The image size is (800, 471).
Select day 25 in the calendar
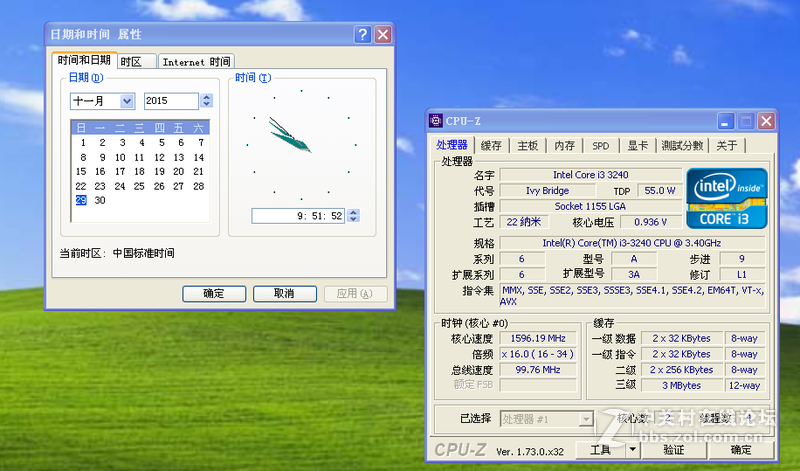pyautogui.click(x=139, y=186)
